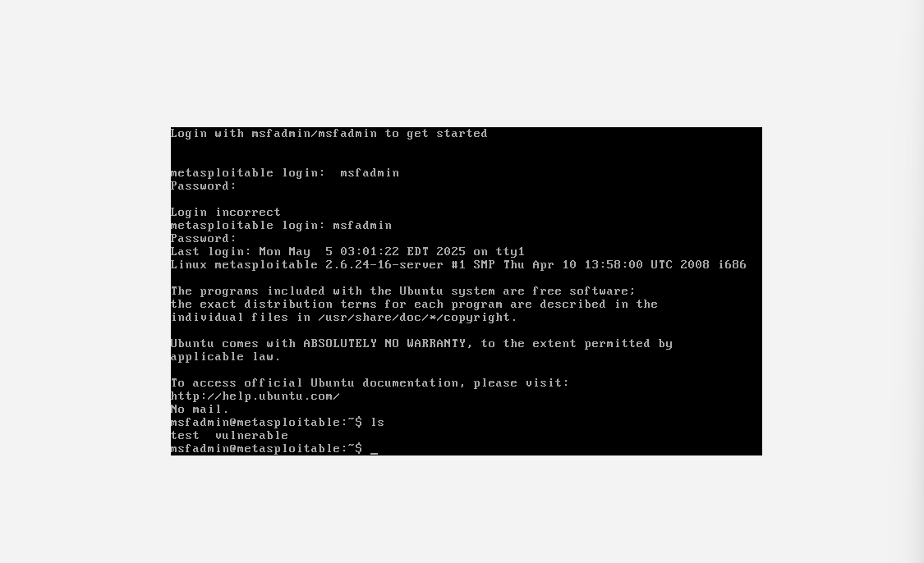Click the 'msfadmin@metasploitable' prompt before ls
The width and height of the screenshot is (924, 563).
[x=266, y=422]
